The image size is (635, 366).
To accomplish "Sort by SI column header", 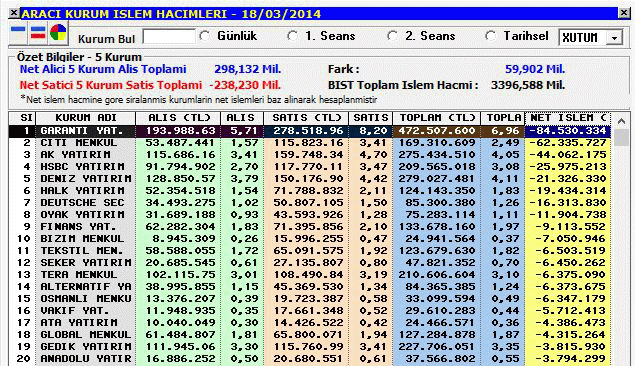I will [22, 118].
